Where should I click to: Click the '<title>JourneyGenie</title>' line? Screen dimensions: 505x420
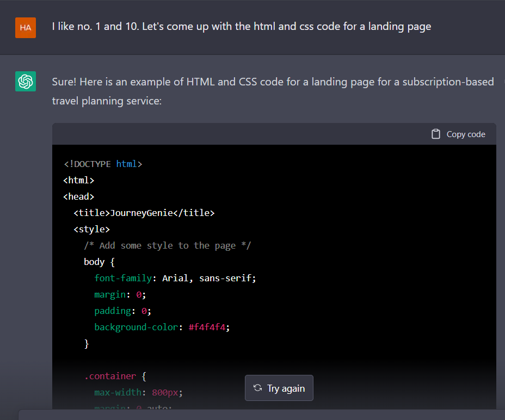click(144, 213)
